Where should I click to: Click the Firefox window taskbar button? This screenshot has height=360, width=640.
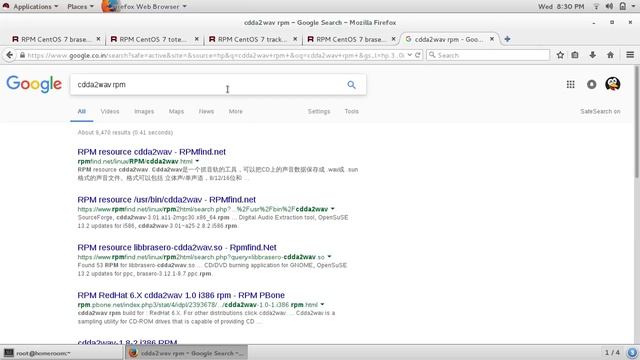pyautogui.click(x=186, y=353)
